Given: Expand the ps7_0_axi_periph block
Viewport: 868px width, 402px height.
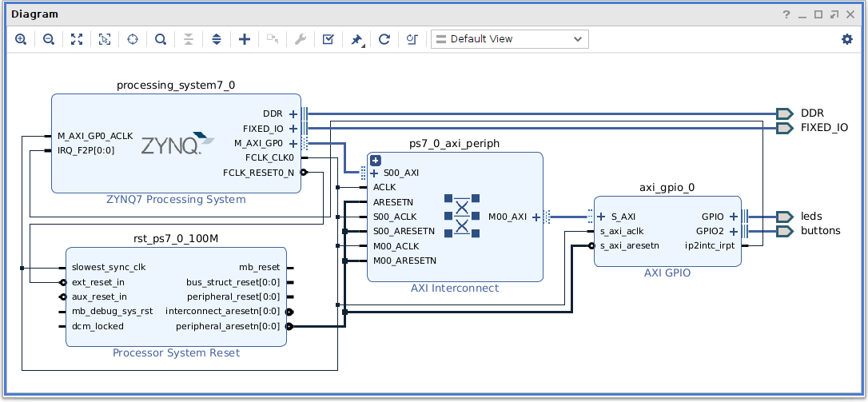Looking at the screenshot, I should pos(375,160).
